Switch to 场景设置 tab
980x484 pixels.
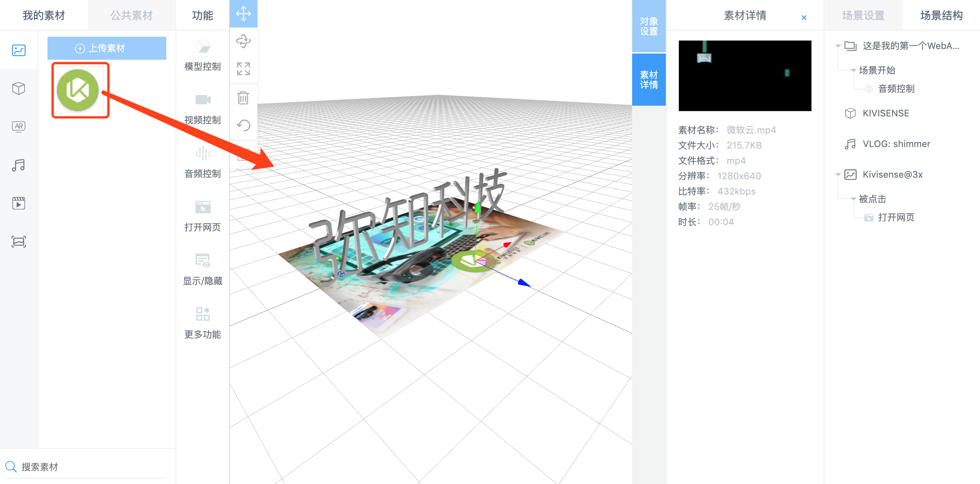pyautogui.click(x=863, y=15)
